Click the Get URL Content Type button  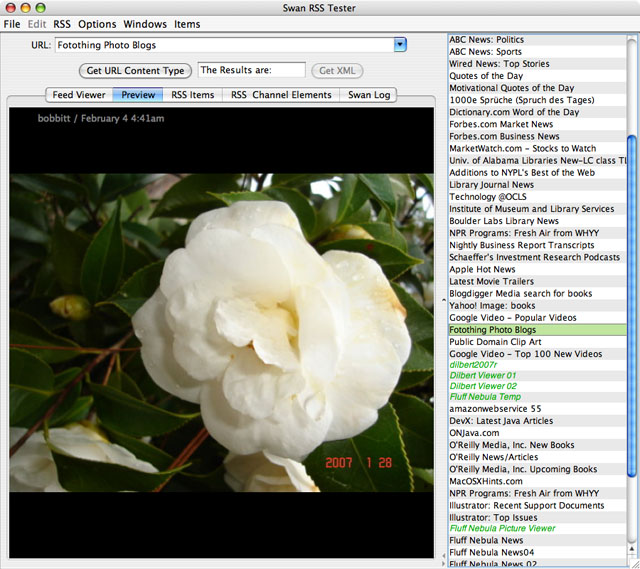point(135,71)
